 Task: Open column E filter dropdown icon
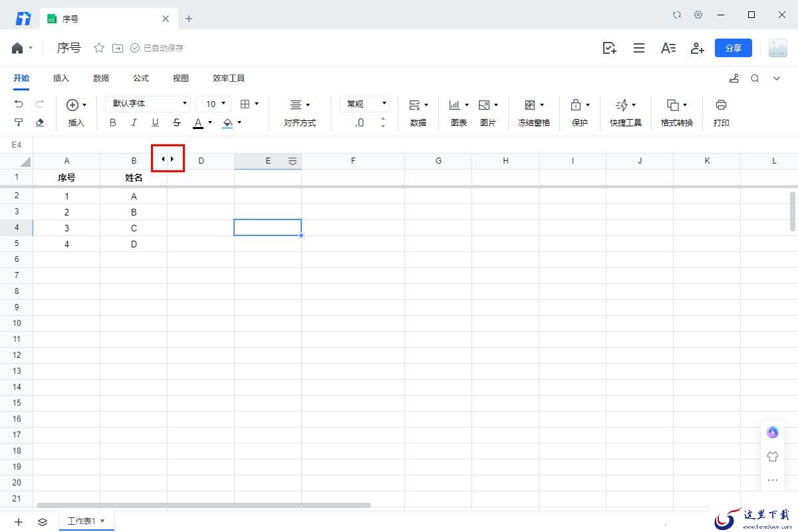coord(293,161)
